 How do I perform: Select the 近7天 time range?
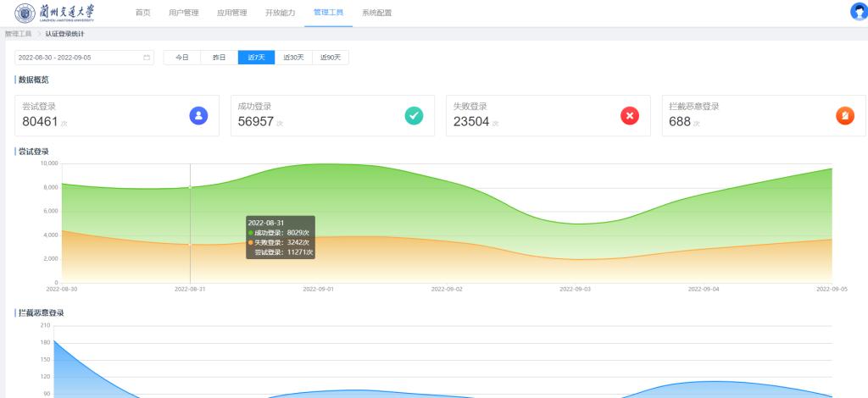pyautogui.click(x=256, y=58)
